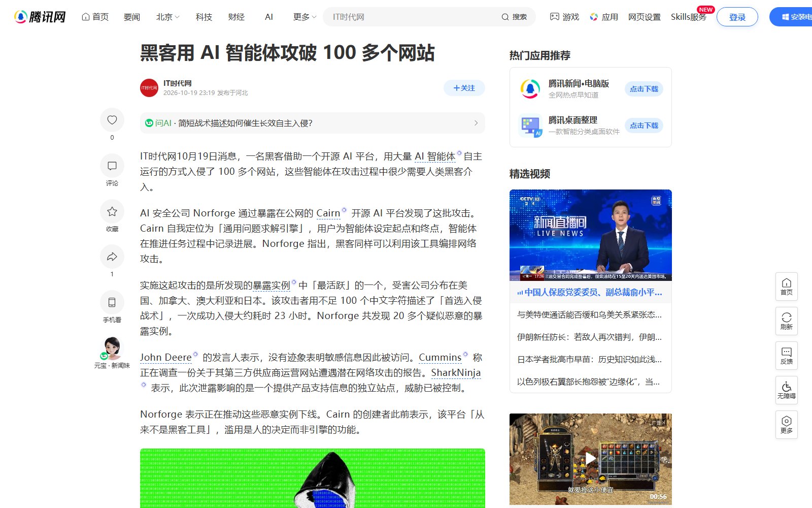Screen dimensions: 812x508
Task: Click the Tencent 腾讯网 logo
Action: 40,17
